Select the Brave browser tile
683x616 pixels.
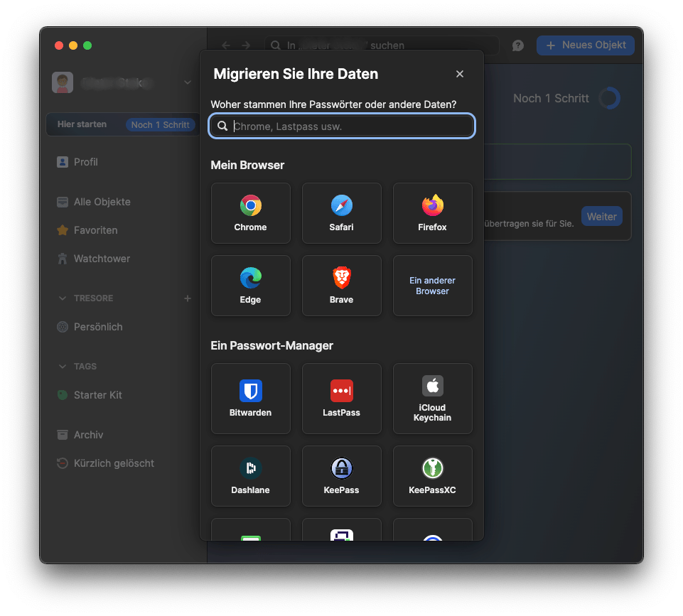click(x=341, y=286)
